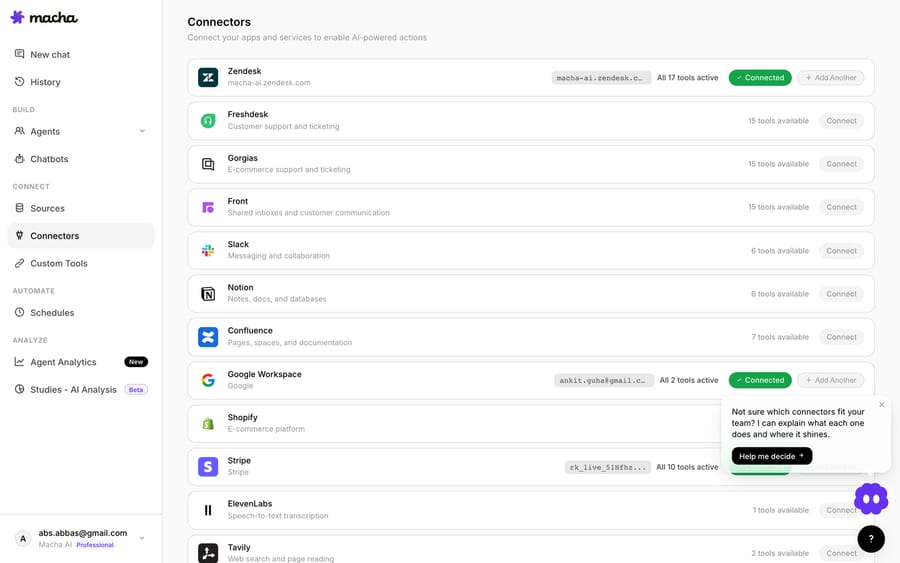Click Connected button for Zendesk

[x=760, y=77]
